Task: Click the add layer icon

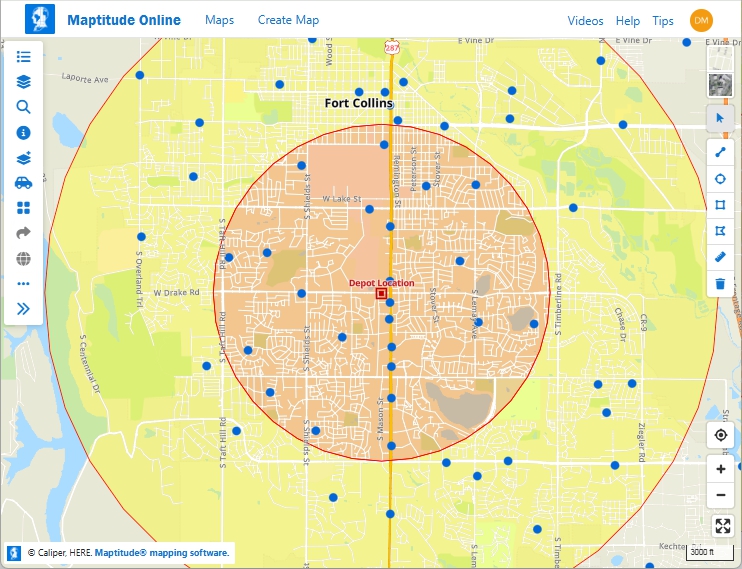Action: (23, 158)
